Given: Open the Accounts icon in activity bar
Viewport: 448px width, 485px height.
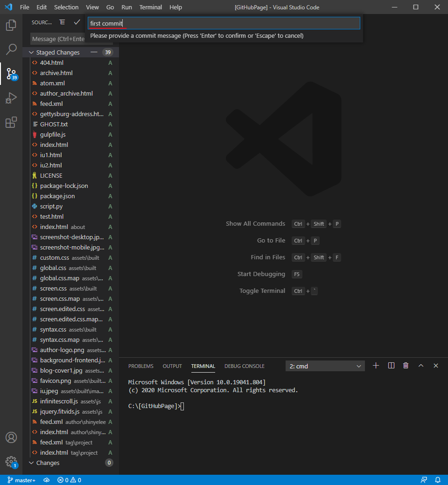Looking at the screenshot, I should click(11, 437).
